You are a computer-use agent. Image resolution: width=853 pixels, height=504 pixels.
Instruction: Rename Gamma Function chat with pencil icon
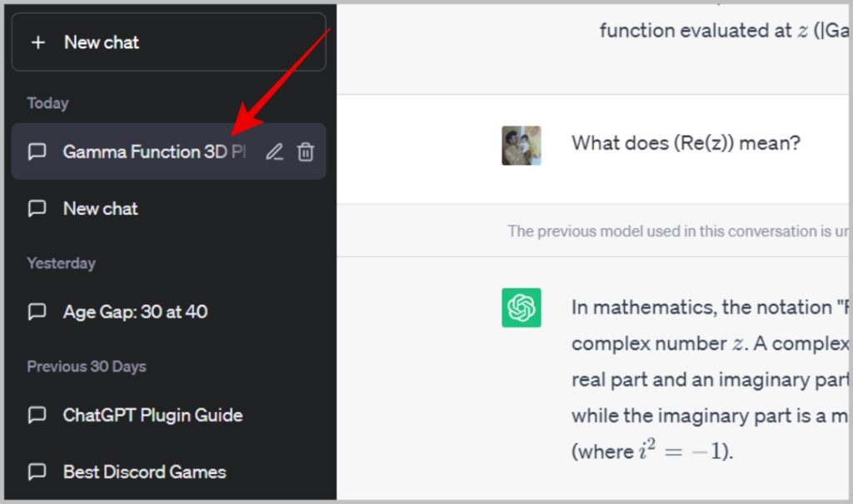click(274, 152)
